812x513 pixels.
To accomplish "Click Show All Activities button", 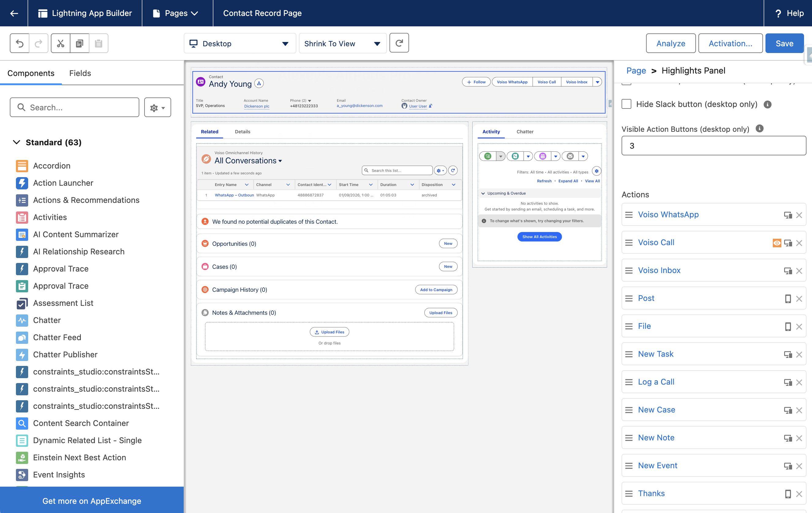I will click(539, 237).
